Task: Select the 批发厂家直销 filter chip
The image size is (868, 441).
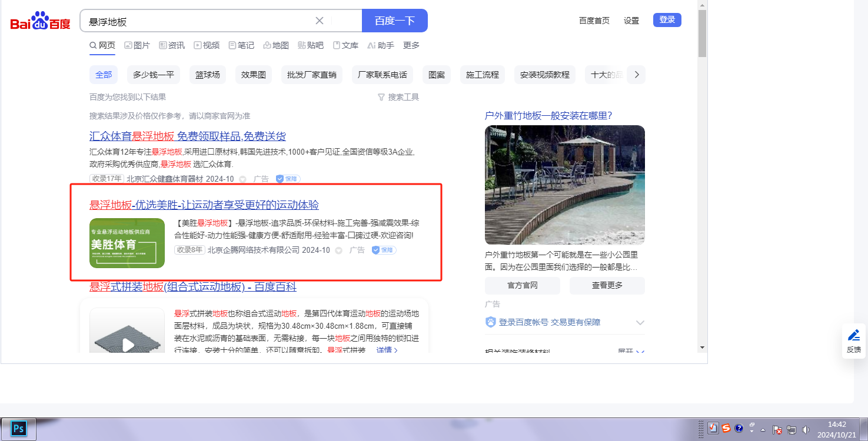Action: pyautogui.click(x=312, y=75)
